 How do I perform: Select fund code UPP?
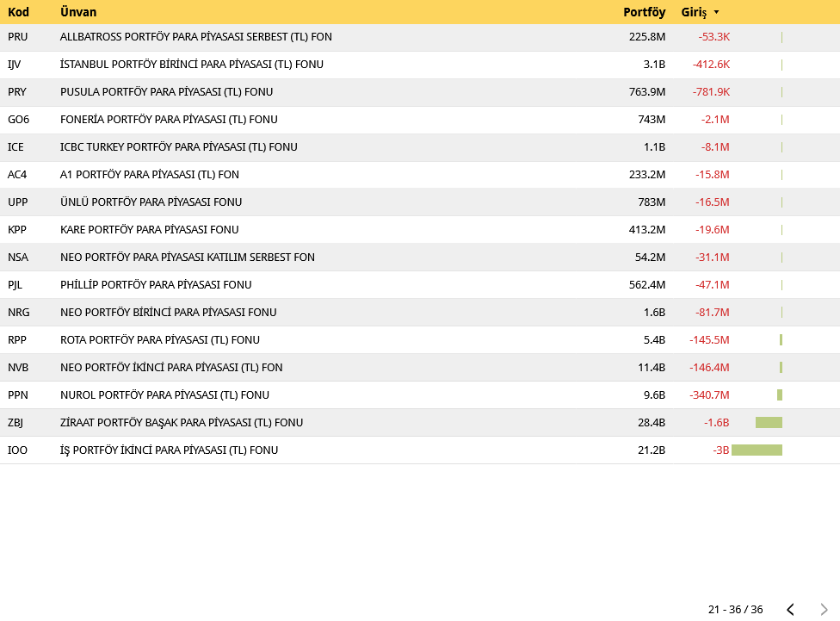(18, 202)
